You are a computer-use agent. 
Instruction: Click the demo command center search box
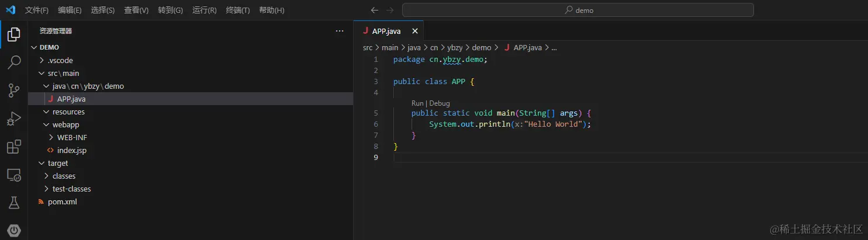click(x=578, y=10)
